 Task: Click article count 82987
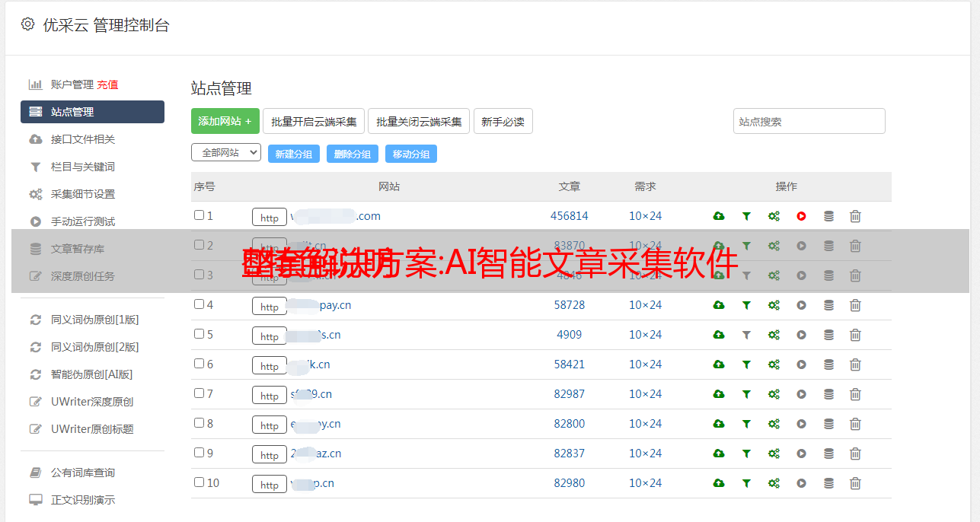[570, 394]
